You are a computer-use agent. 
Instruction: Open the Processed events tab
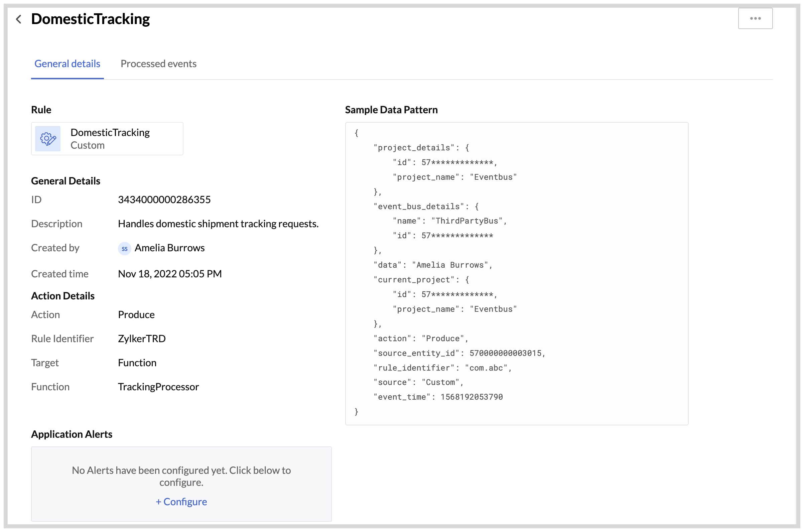(158, 63)
